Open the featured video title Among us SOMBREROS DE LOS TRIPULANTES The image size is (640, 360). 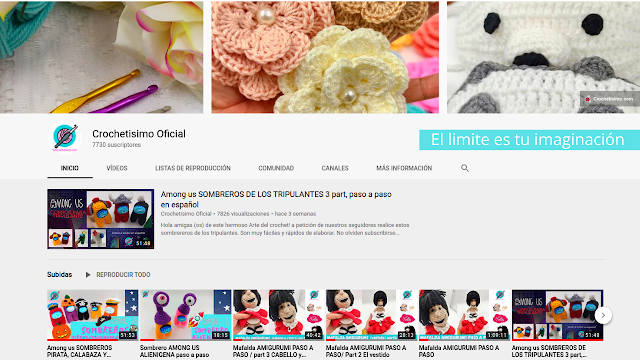pyautogui.click(x=276, y=199)
